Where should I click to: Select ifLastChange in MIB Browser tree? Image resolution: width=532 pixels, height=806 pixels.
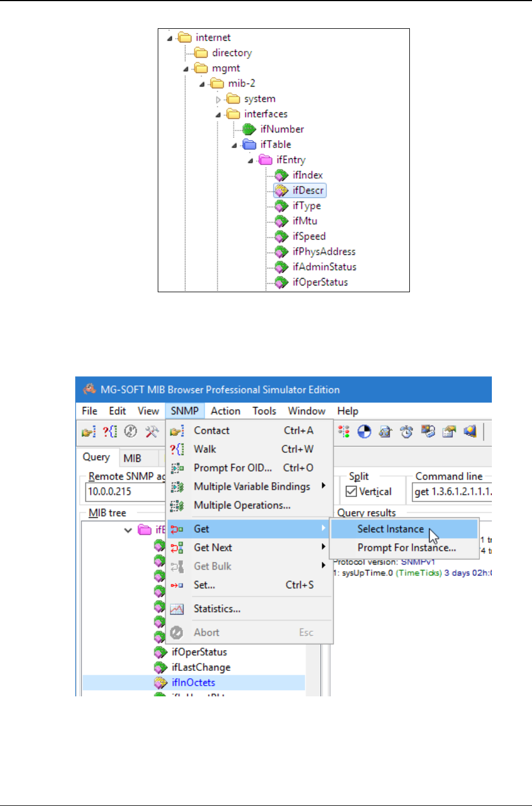(201, 668)
